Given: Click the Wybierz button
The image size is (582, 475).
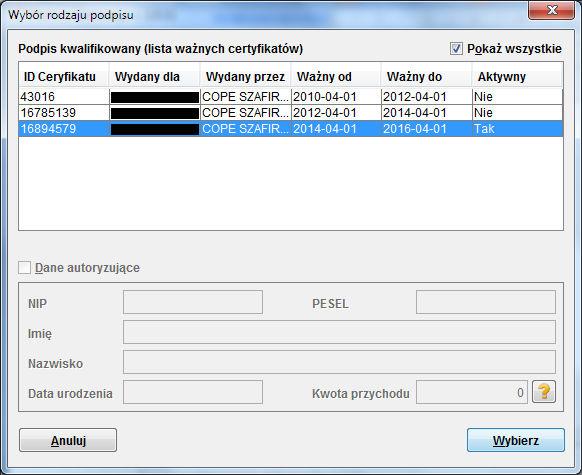Looking at the screenshot, I should (516, 440).
